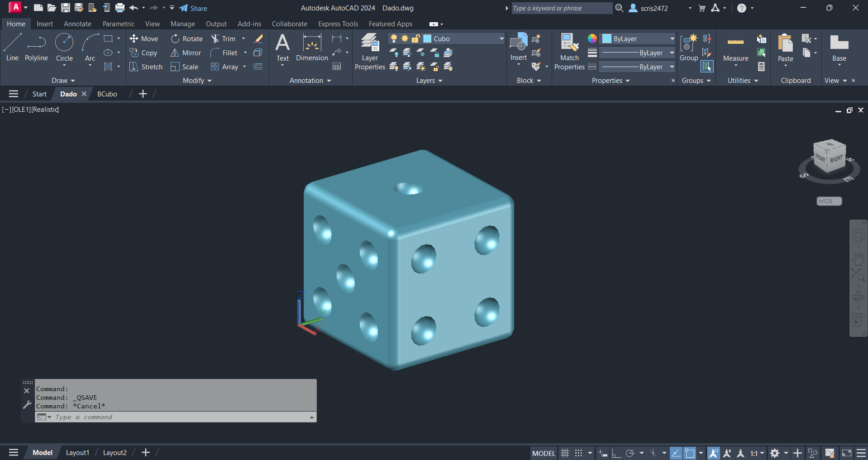Open the Quick Calculator icon
This screenshot has width=868, height=460.
(762, 67)
